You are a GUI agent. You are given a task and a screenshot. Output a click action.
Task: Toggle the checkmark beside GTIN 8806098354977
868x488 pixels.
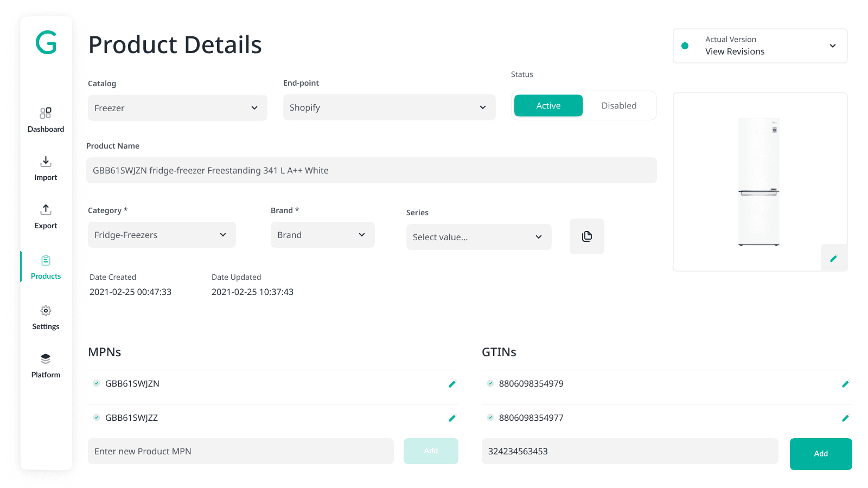491,418
